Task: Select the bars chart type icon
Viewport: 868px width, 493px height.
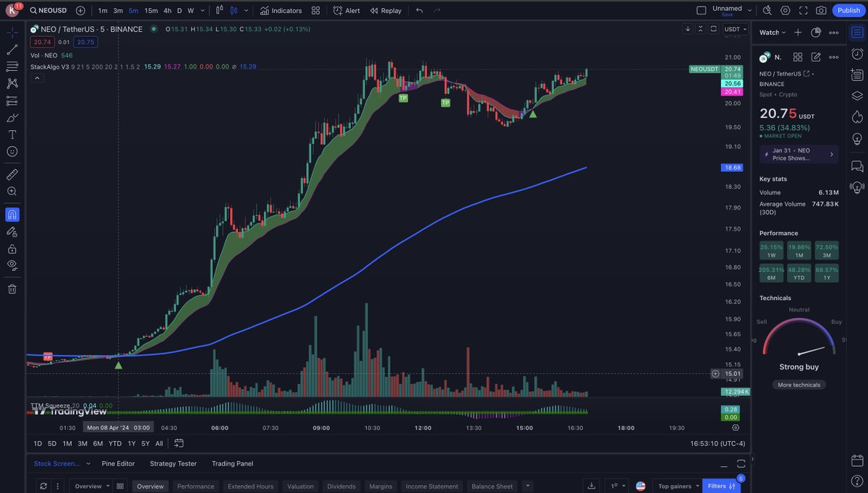Action: click(218, 11)
